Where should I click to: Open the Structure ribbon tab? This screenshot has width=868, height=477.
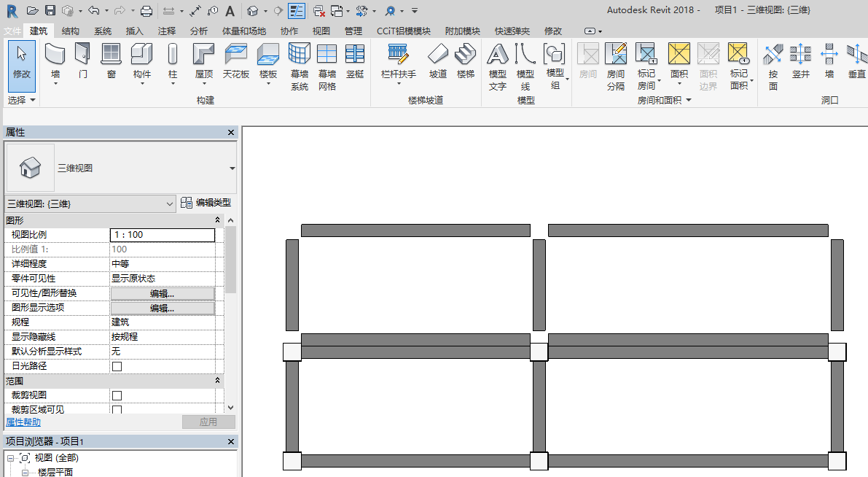point(70,31)
